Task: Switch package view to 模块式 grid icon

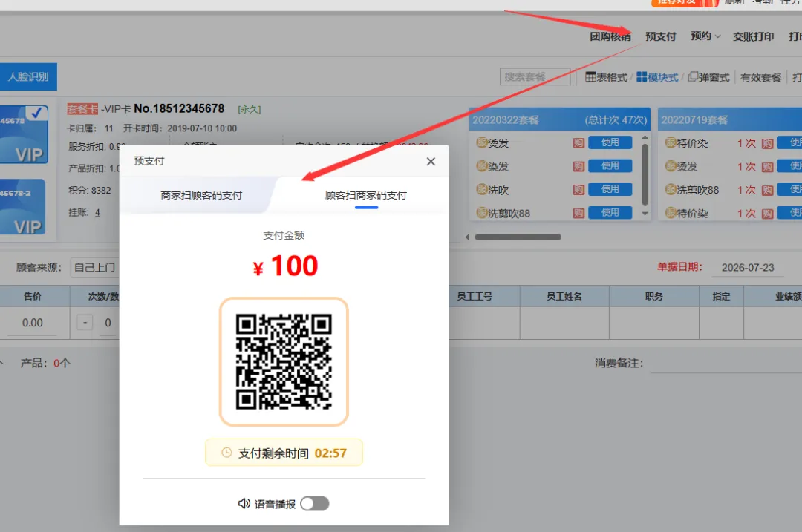Action: tap(642, 76)
